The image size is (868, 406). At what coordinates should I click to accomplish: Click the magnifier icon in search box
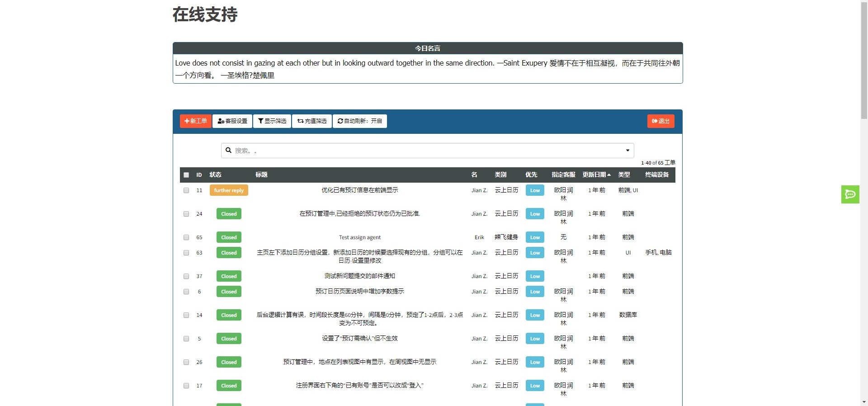[229, 150]
